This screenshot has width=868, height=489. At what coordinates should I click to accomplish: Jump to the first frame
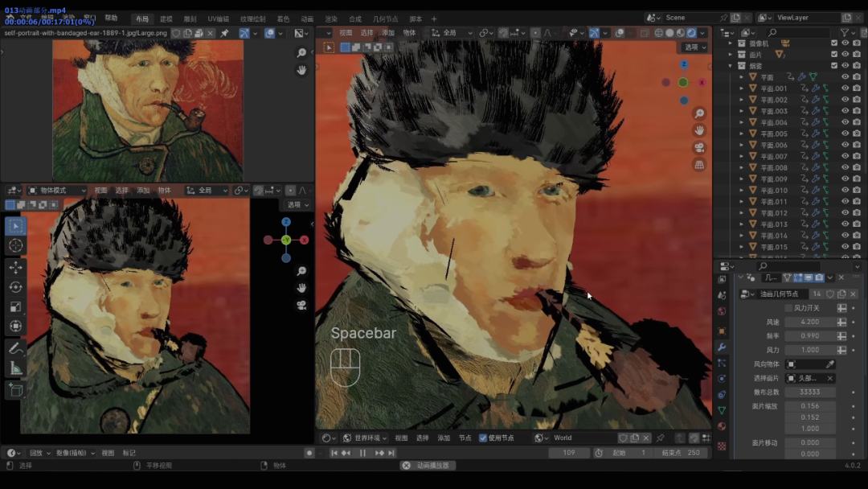click(x=334, y=453)
